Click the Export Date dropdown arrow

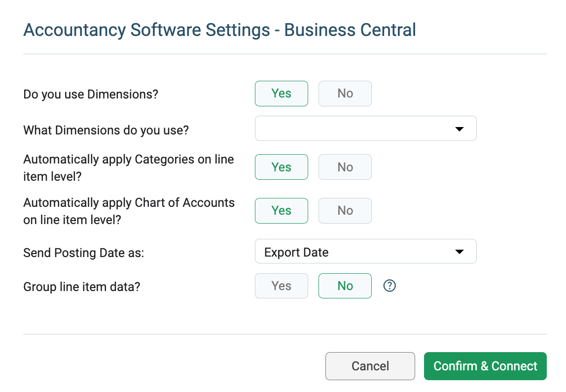pyautogui.click(x=459, y=252)
